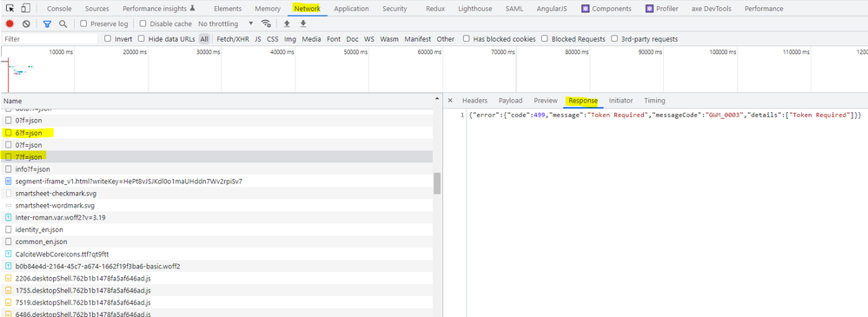Check Has blocked cookies option
Screen dimensions: 868x317
466,39
